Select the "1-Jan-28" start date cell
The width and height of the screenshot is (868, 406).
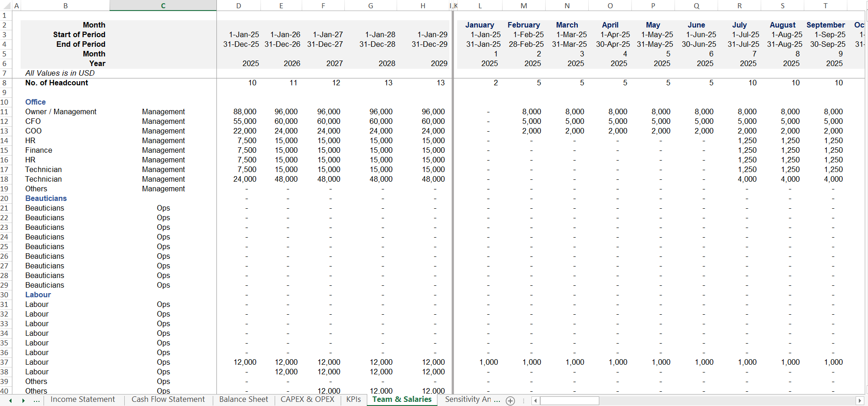click(x=380, y=35)
